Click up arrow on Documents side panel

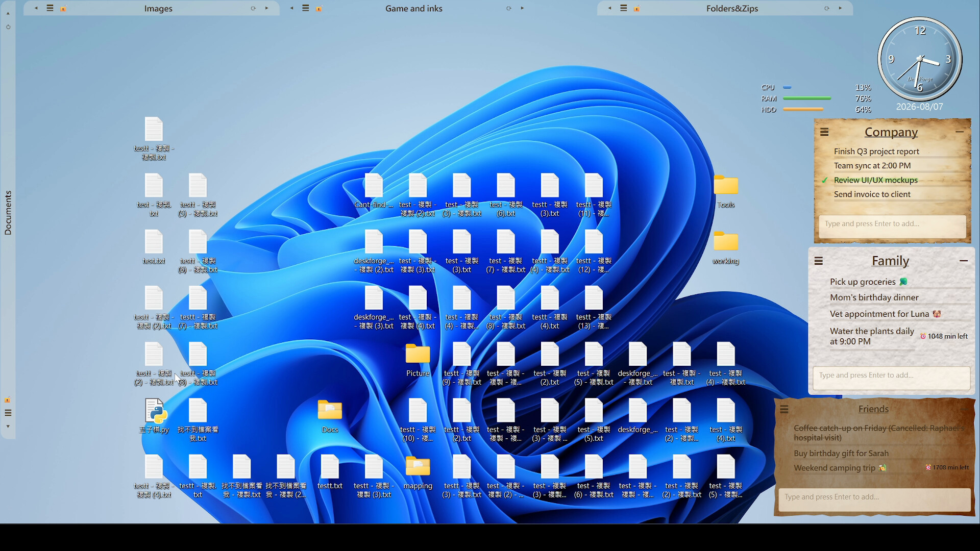click(8, 13)
